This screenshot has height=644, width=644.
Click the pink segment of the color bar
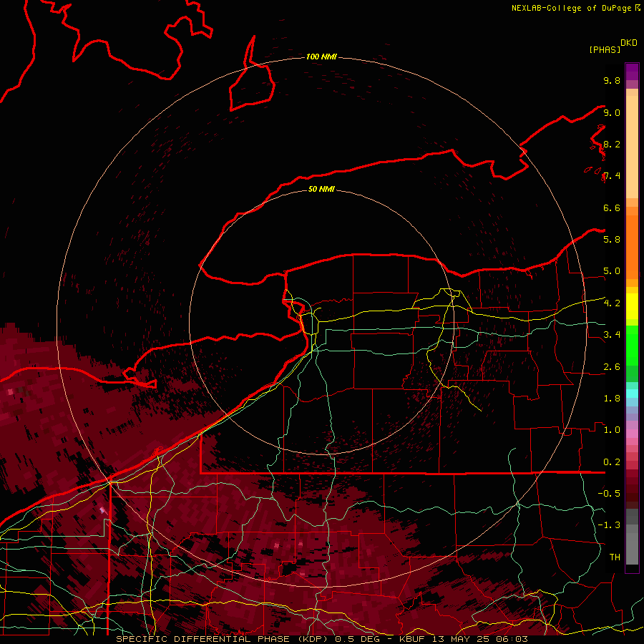(632, 434)
